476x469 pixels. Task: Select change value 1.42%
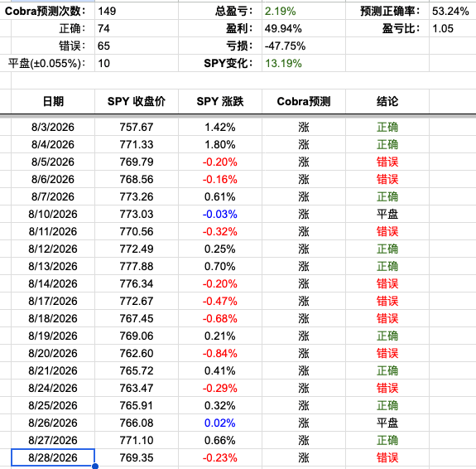[220, 127]
